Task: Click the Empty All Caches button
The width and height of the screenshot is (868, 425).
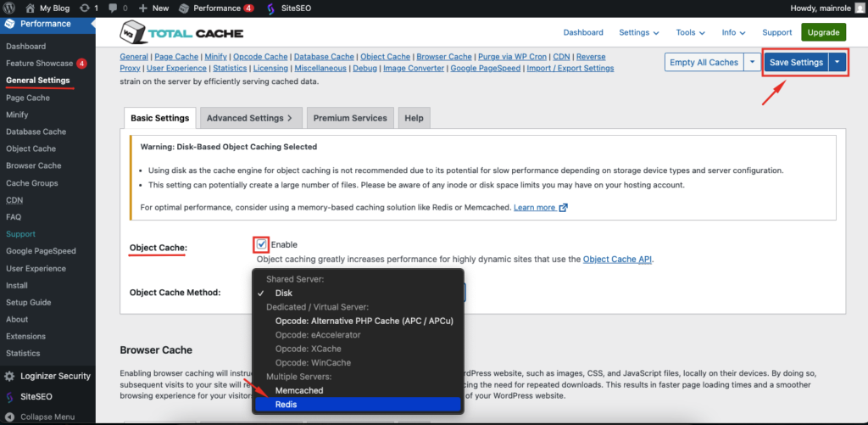Action: click(704, 62)
